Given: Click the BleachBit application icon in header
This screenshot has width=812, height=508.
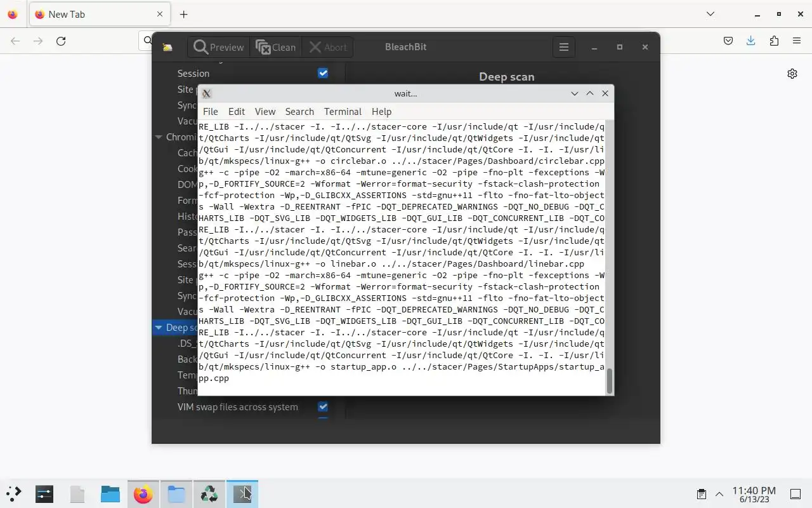Looking at the screenshot, I should (167, 47).
